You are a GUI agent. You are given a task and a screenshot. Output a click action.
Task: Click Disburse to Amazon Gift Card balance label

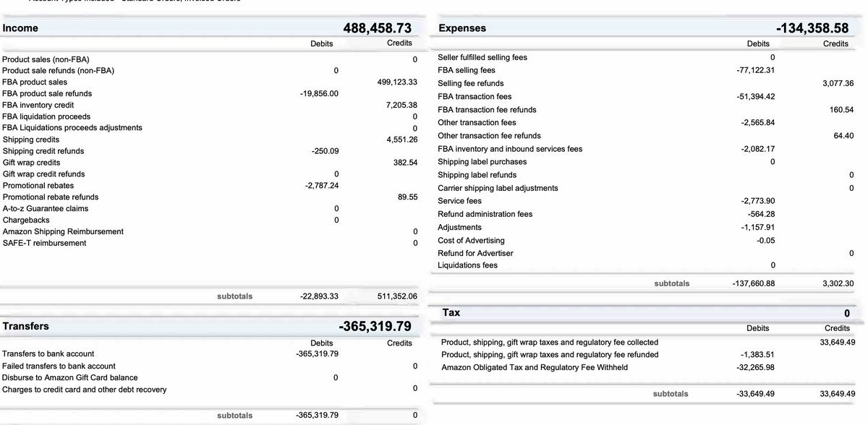(x=69, y=377)
